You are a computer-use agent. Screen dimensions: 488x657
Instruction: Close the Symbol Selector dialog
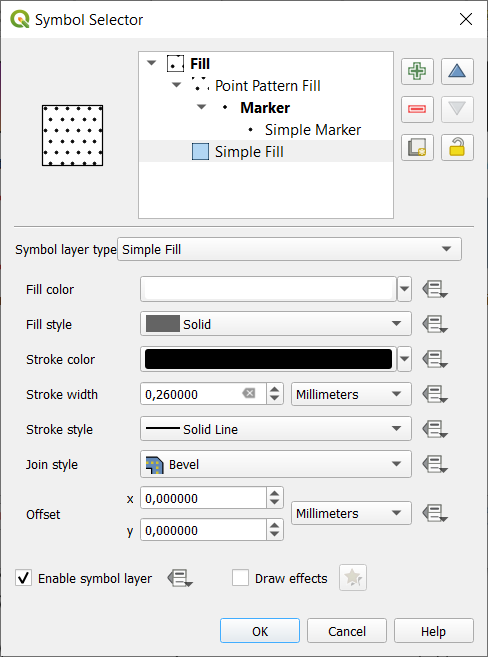tap(466, 19)
